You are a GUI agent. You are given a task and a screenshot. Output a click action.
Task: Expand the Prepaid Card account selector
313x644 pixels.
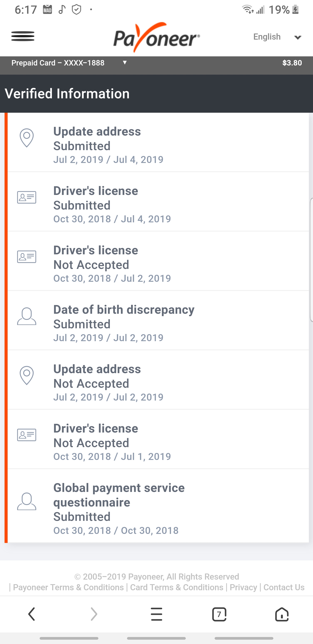69,63
